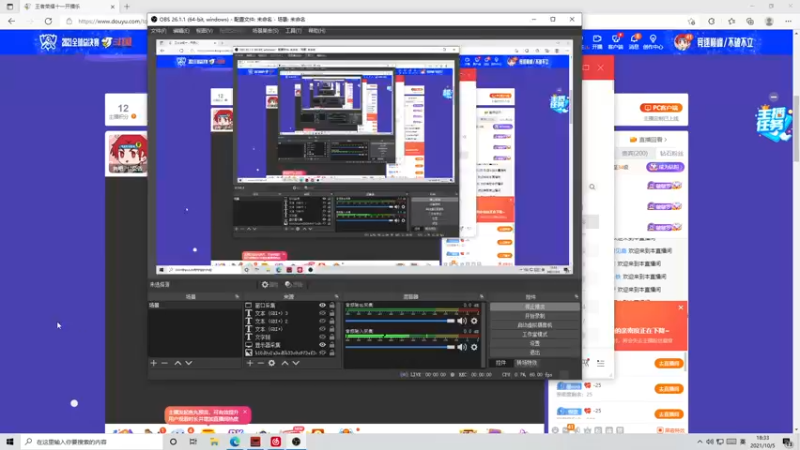This screenshot has width=800, height=450.
Task: Open mic/aux audio settings gear
Action: [474, 347]
